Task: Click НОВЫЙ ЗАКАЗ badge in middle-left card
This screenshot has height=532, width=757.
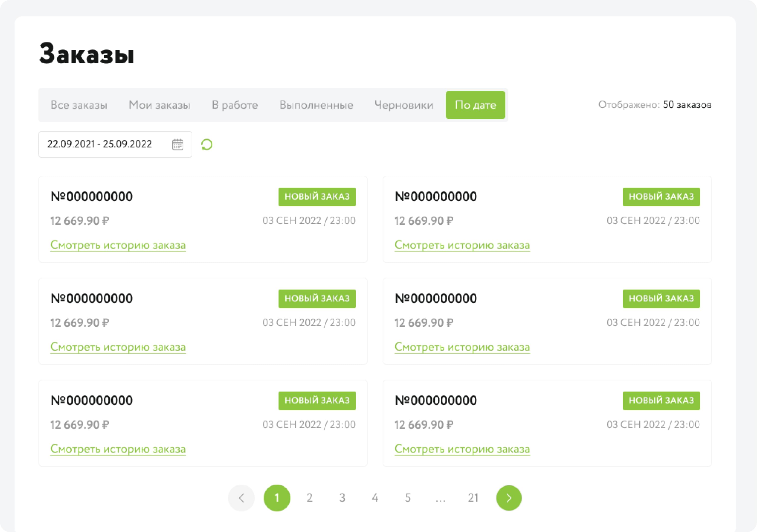Action: click(x=317, y=298)
